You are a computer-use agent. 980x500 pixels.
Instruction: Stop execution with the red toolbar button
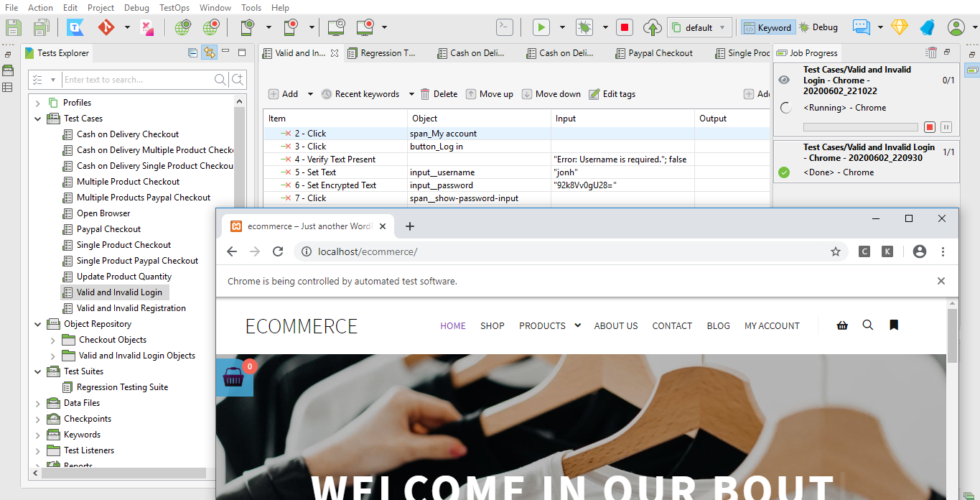tap(624, 27)
